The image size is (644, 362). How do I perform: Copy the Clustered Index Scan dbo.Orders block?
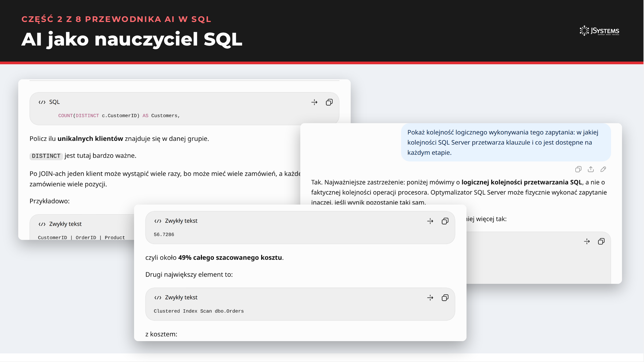445,297
